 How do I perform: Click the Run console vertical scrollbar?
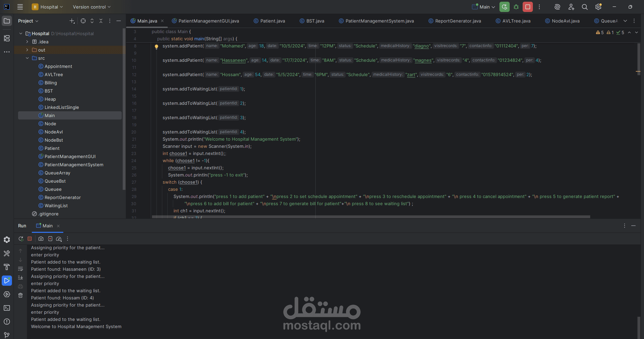click(639, 328)
